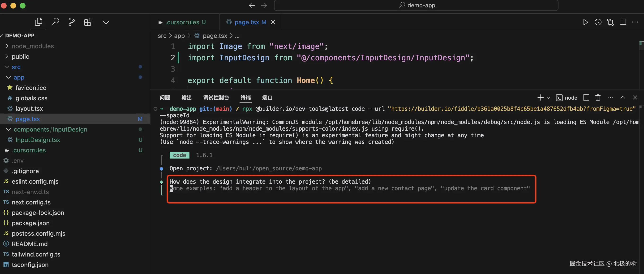Split the editor to the right
The height and width of the screenshot is (274, 644).
pos(623,22)
